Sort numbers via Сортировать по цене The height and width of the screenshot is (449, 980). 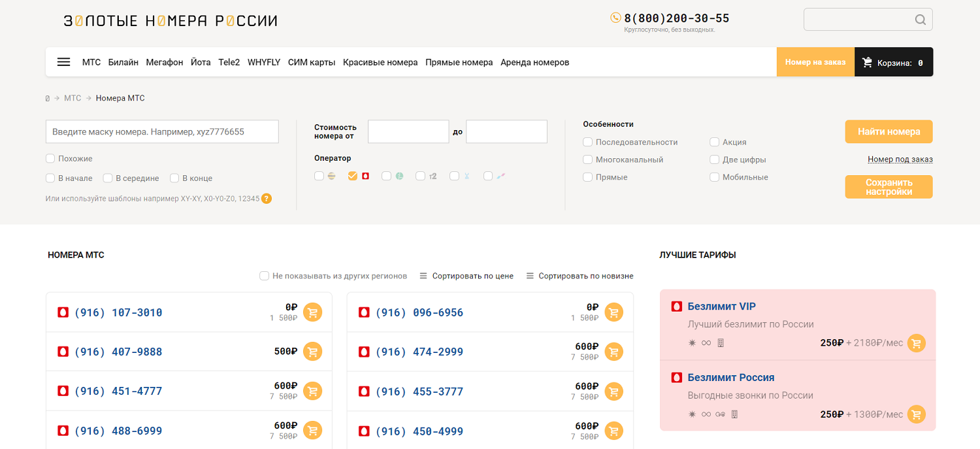[x=473, y=276]
